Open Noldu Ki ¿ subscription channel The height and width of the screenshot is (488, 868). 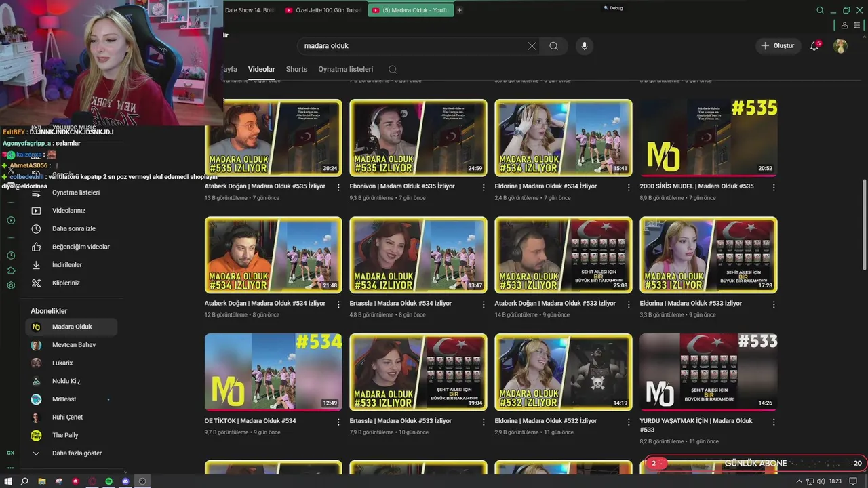72,381
